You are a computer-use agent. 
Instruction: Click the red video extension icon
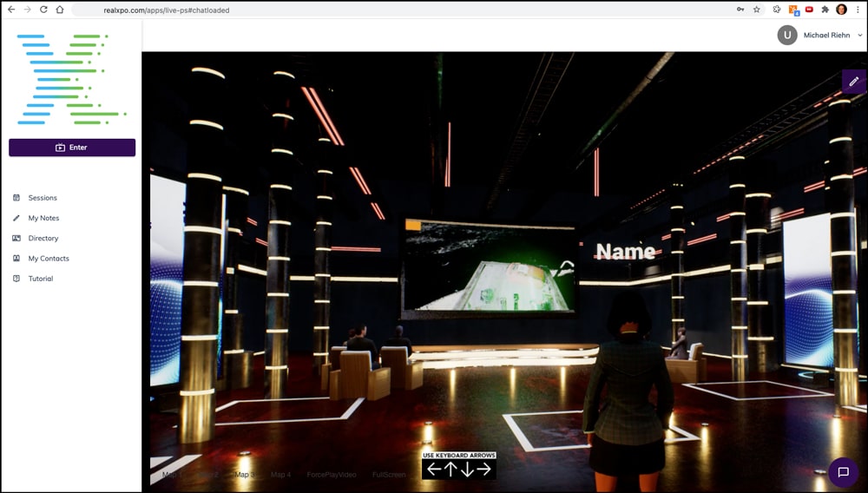809,10
